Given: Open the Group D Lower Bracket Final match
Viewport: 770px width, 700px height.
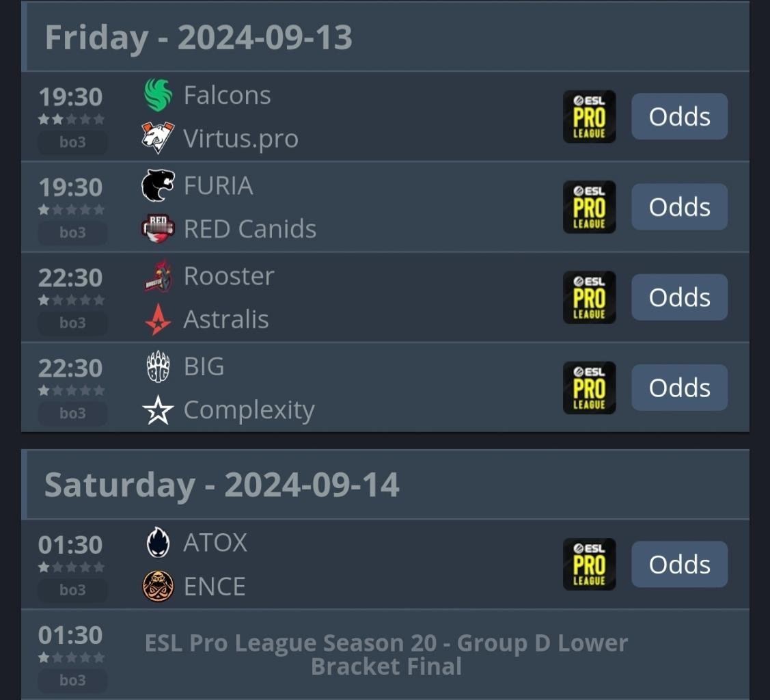Looking at the screenshot, I should tap(385, 654).
